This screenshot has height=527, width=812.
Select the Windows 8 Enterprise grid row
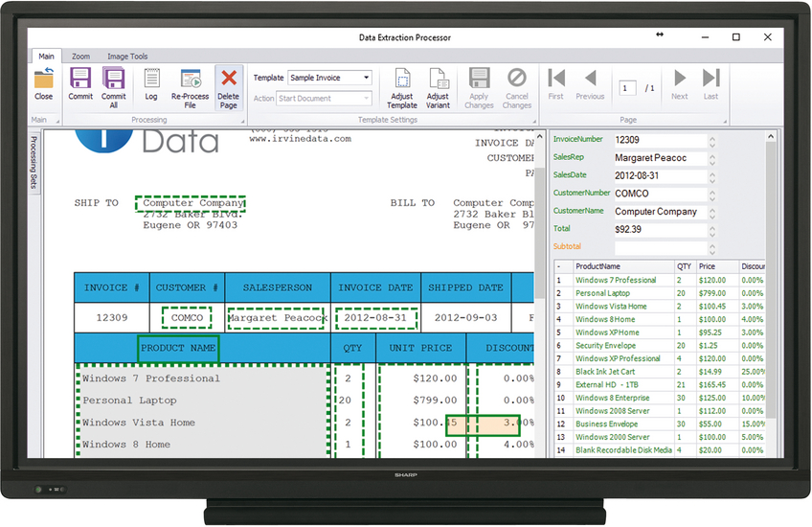coord(659,398)
